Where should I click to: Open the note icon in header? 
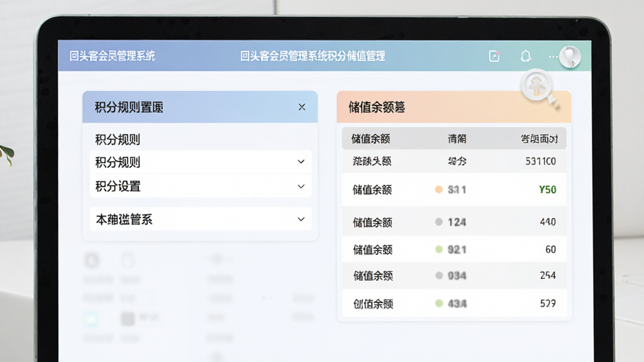494,56
